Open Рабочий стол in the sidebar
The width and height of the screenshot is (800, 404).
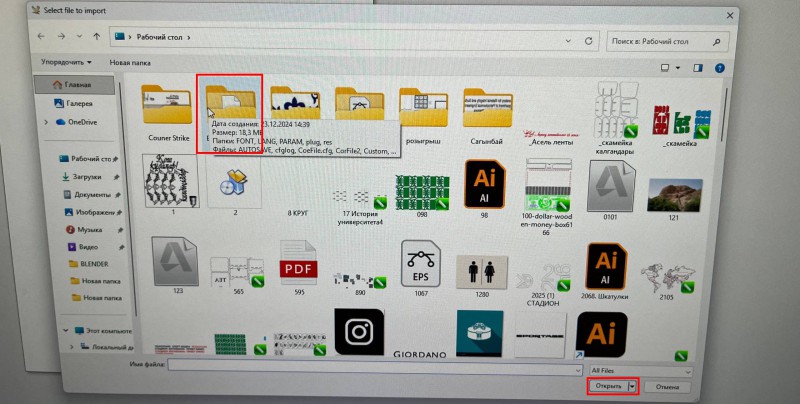(x=86, y=159)
